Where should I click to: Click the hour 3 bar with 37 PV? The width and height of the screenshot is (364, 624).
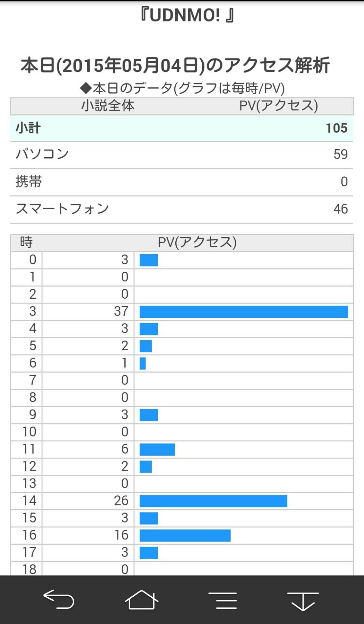[x=244, y=312]
